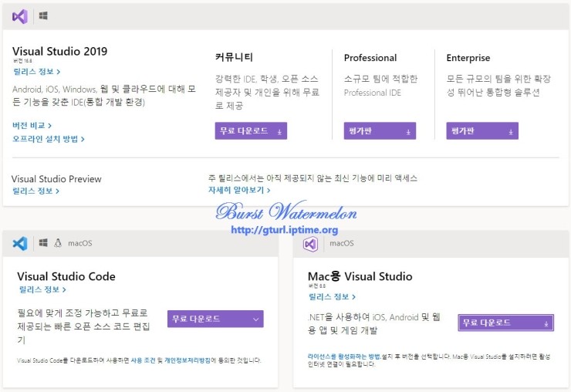571x392 pixels.
Task: Click the Professional 평가판 button
Action: pyautogui.click(x=380, y=130)
